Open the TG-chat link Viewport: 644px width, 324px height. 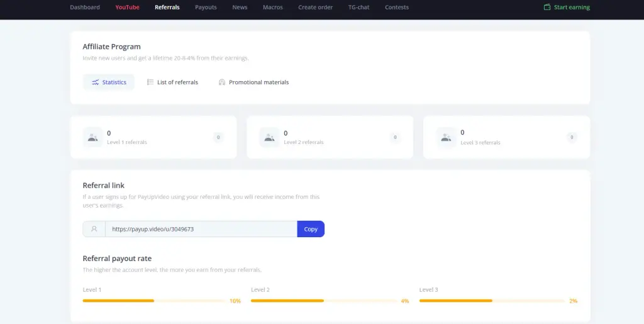(359, 7)
